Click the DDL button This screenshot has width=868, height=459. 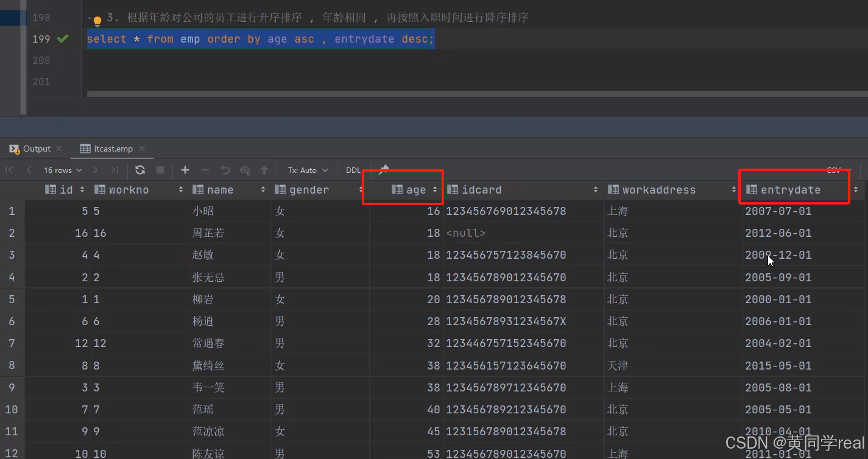click(353, 170)
